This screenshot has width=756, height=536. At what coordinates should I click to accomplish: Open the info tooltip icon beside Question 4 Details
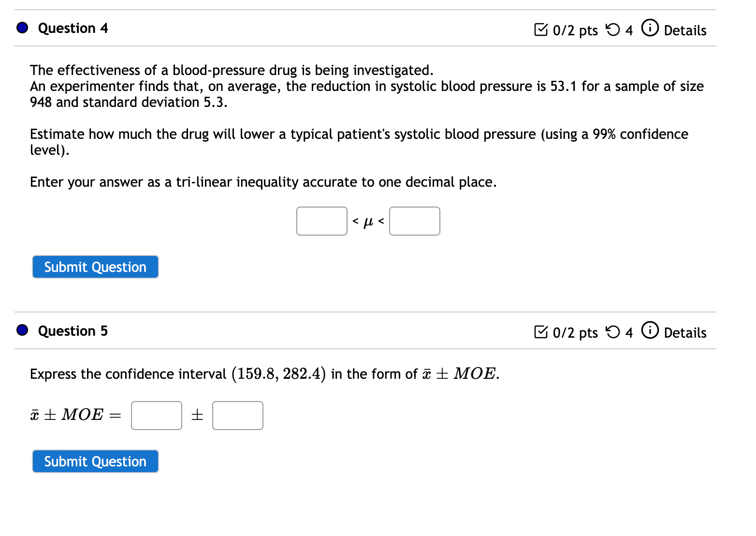click(650, 28)
